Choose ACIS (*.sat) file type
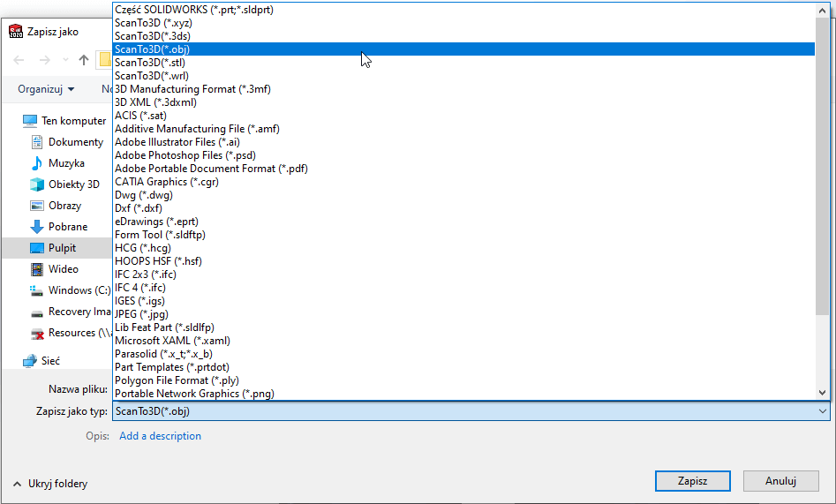The width and height of the screenshot is (836, 504). coord(463,116)
